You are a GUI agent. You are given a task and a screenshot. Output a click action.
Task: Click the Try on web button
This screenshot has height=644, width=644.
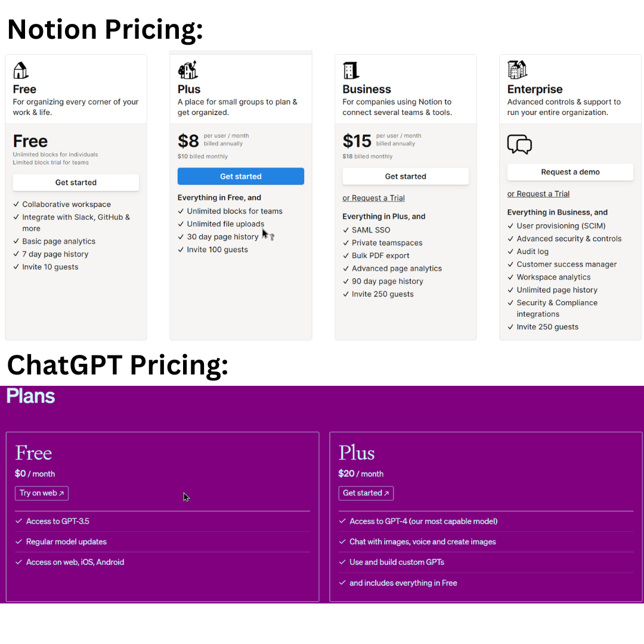click(42, 493)
